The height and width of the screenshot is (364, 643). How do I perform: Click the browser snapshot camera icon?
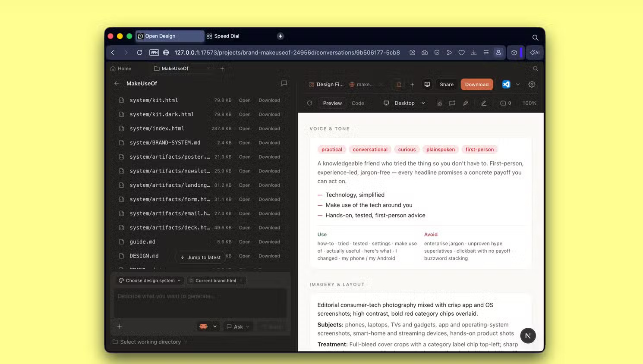tap(425, 53)
